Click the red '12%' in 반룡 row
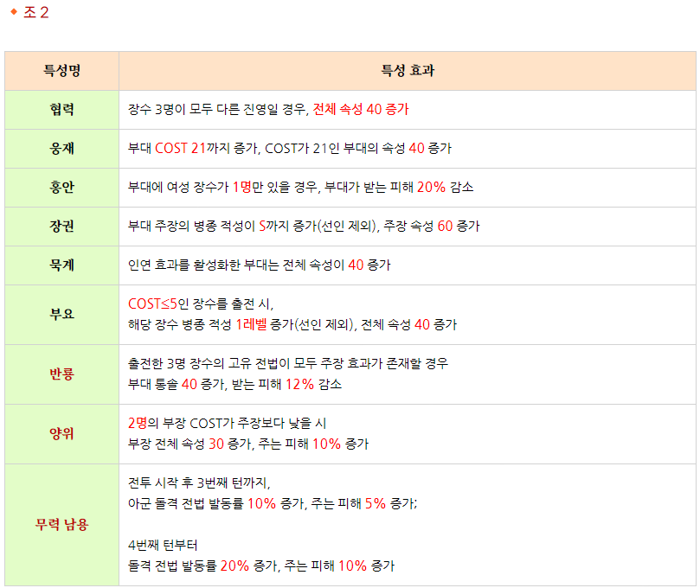The height and width of the screenshot is (588, 700). [x=299, y=384]
